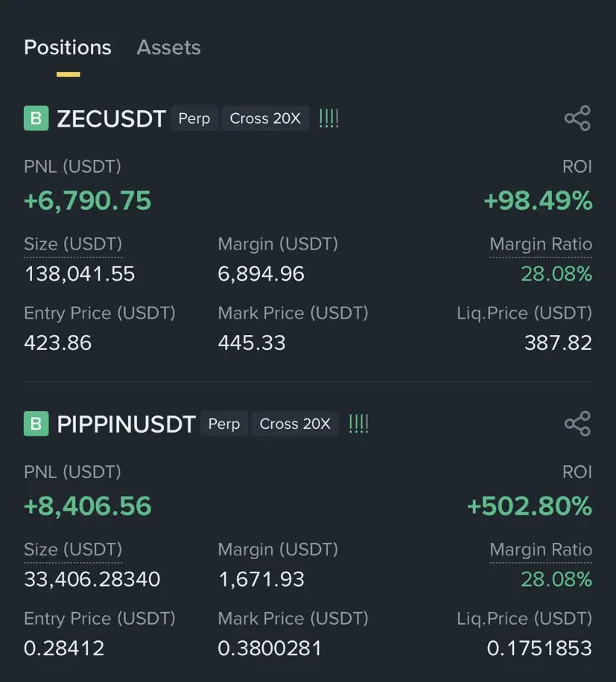Tap the ZECUSDT Margin Ratio label
The height and width of the screenshot is (682, 616).
[x=541, y=244]
